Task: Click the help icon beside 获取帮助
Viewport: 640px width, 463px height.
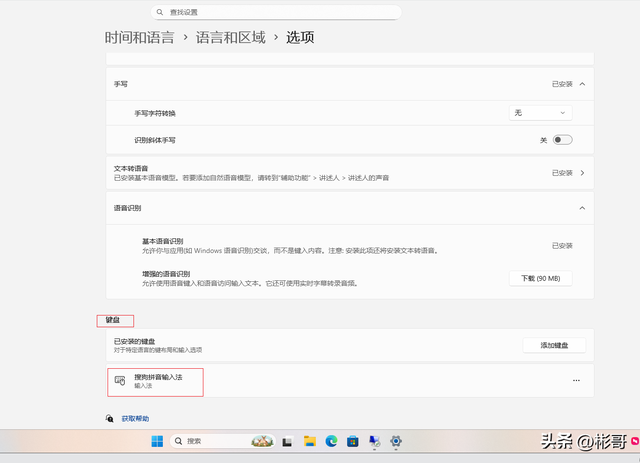Action: (110, 419)
